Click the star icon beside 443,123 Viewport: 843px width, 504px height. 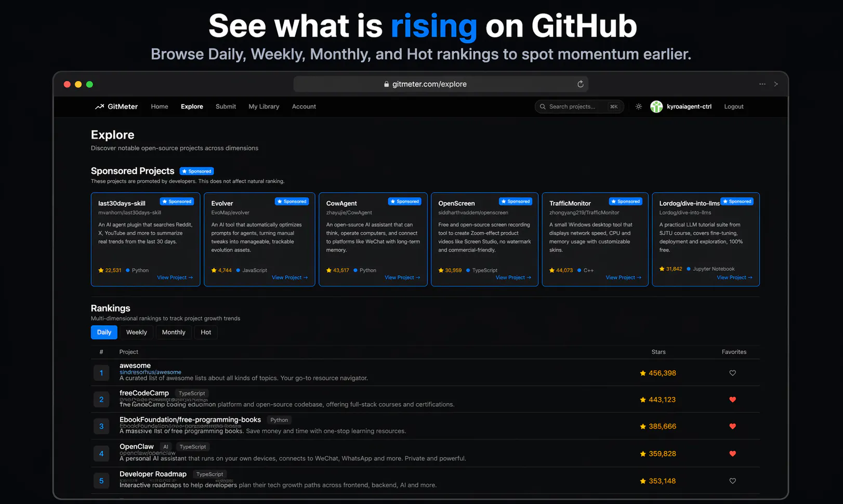[x=643, y=400]
